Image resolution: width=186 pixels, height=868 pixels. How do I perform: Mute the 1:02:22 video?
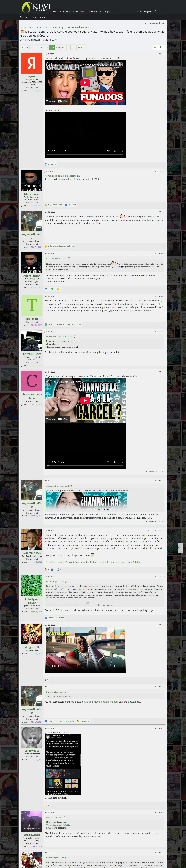(108, 151)
